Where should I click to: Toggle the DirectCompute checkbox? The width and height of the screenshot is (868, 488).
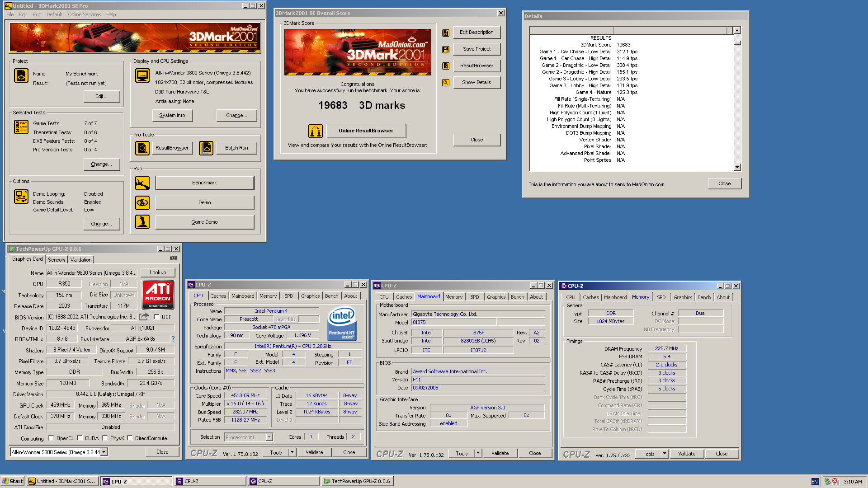pos(130,438)
